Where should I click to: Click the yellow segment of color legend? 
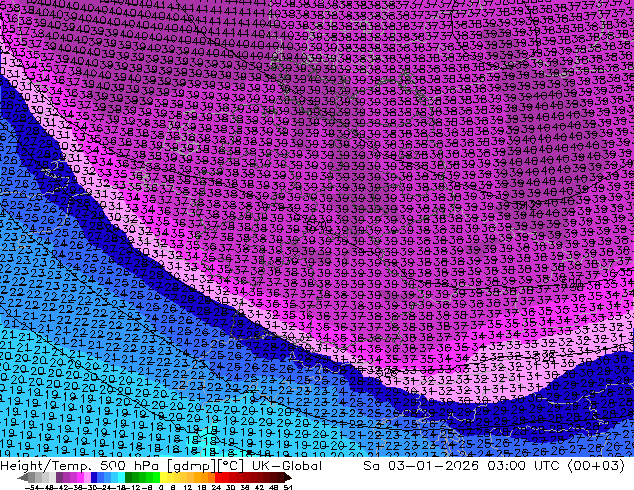point(163,477)
